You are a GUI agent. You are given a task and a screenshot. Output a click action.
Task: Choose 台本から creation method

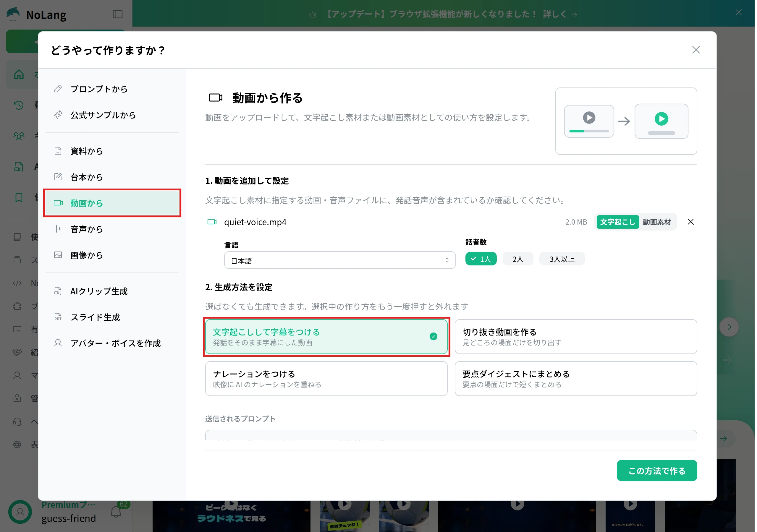pyautogui.click(x=112, y=177)
